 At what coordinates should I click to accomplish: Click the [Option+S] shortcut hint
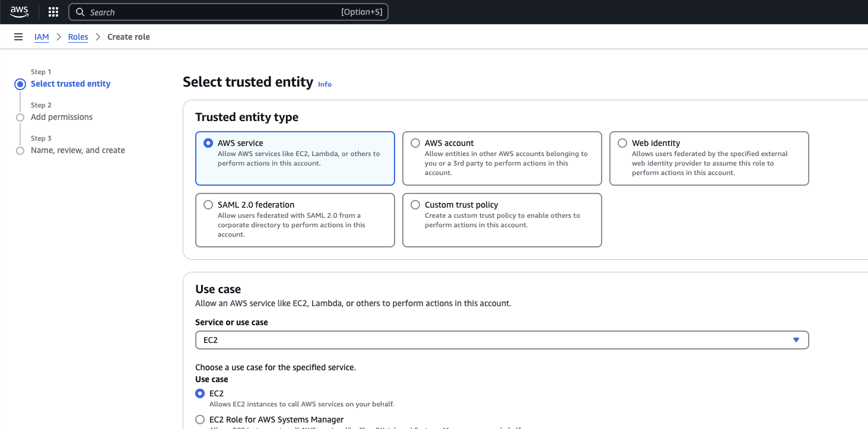[362, 12]
